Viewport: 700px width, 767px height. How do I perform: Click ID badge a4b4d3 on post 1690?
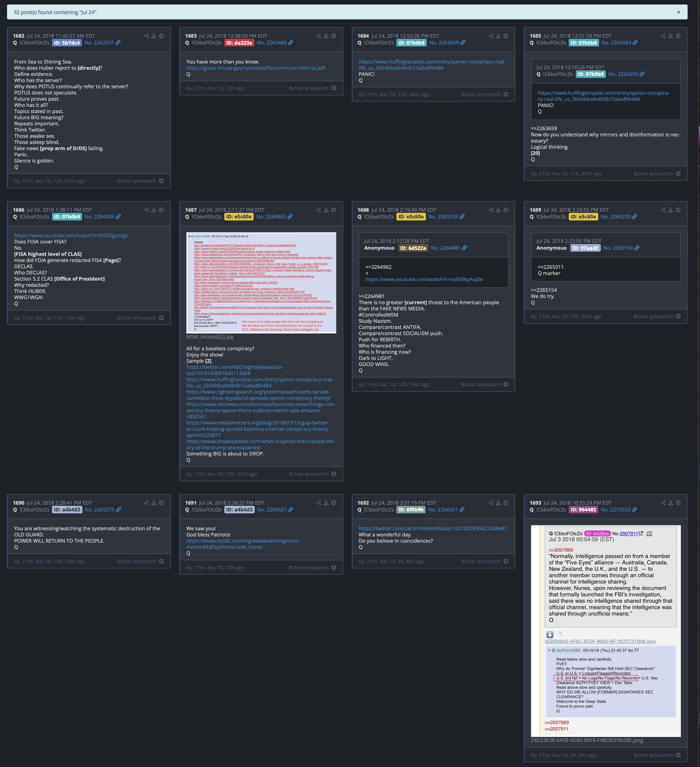tap(67, 509)
